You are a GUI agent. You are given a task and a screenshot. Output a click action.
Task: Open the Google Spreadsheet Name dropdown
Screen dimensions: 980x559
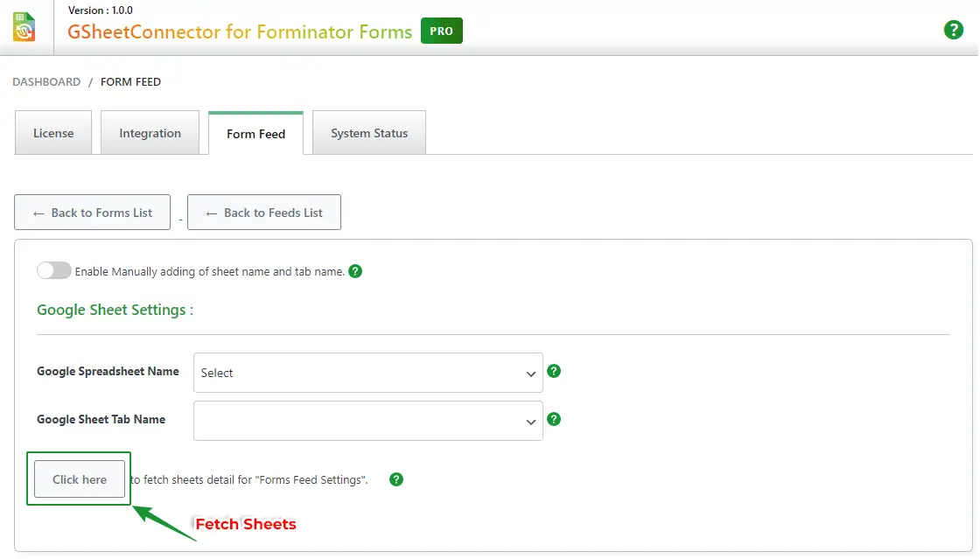(x=367, y=373)
